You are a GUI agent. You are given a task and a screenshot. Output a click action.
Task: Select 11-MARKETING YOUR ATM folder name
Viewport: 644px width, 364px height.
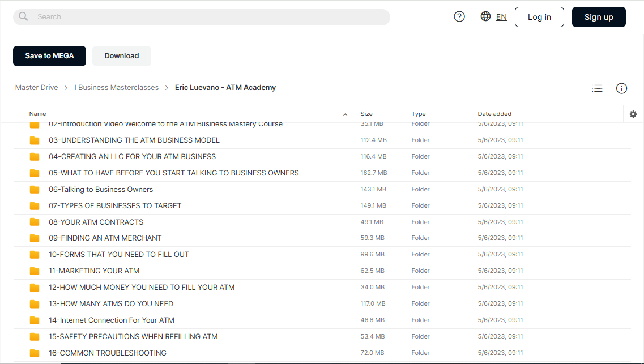tap(94, 271)
